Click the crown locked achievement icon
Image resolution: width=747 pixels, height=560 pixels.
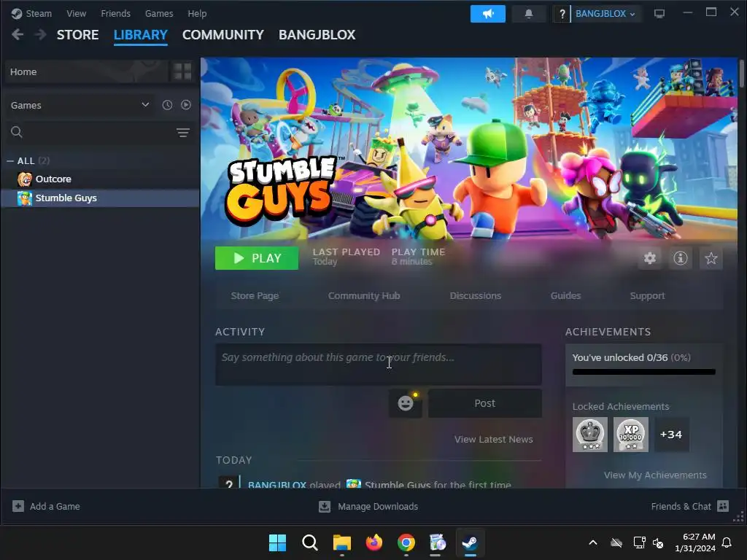pyautogui.click(x=589, y=435)
